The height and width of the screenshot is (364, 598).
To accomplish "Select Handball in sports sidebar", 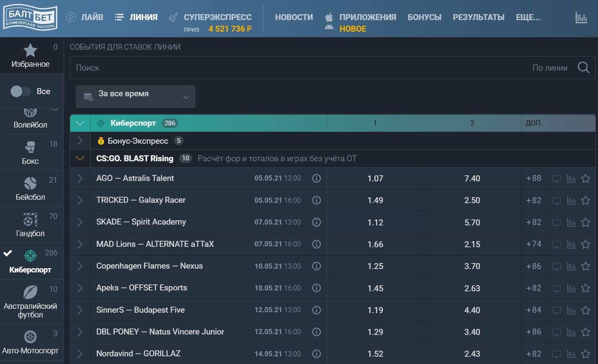I will (x=30, y=225).
